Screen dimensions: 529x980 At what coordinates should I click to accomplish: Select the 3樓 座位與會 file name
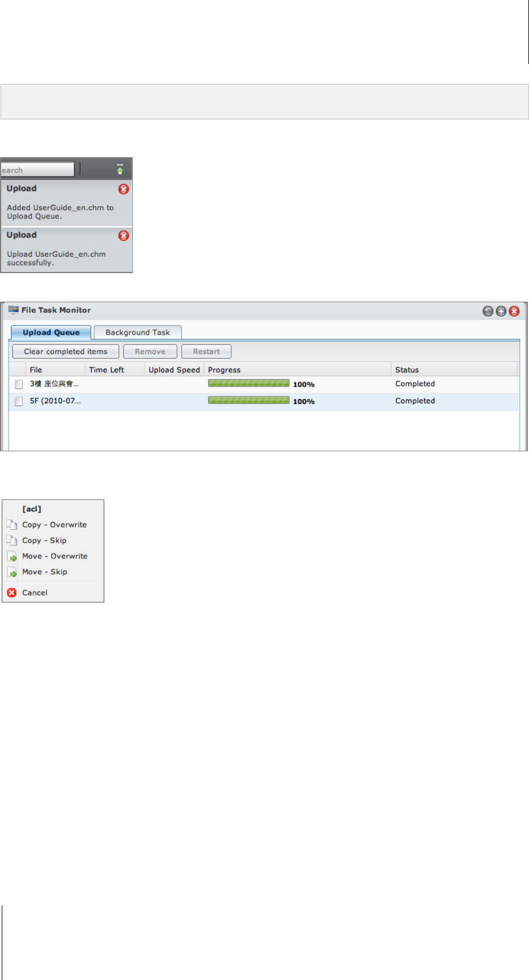(x=54, y=384)
